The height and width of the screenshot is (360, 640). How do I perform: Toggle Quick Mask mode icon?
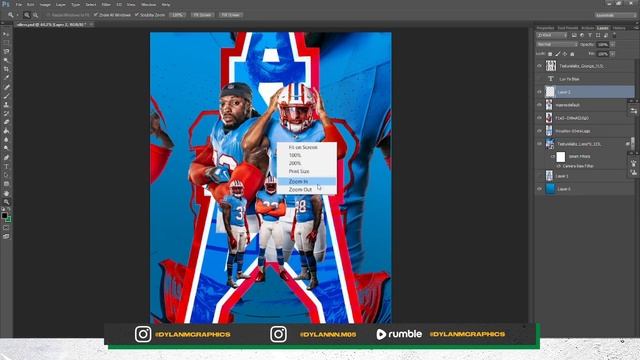point(6,228)
